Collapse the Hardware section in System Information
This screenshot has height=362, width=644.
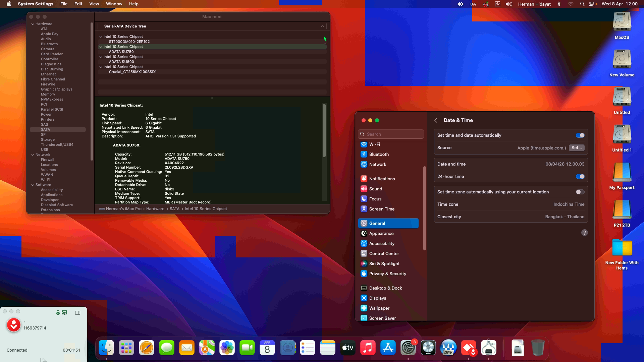point(33,24)
